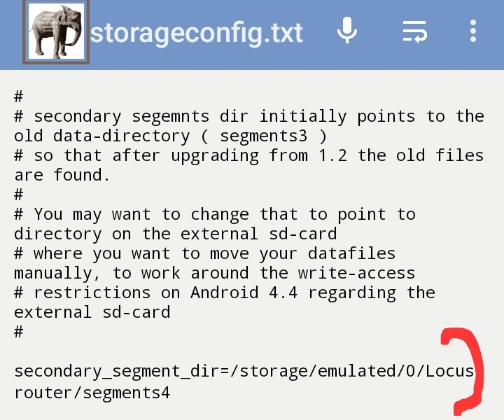The width and height of the screenshot is (504, 420).
Task: Open the three-dot overflow menu
Action: pyautogui.click(x=473, y=31)
